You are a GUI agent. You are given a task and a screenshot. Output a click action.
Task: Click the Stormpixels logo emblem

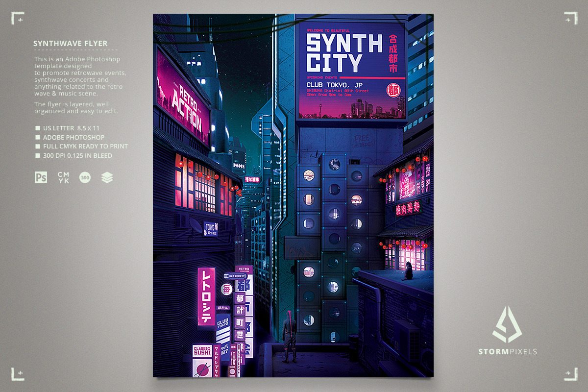pos(507,324)
